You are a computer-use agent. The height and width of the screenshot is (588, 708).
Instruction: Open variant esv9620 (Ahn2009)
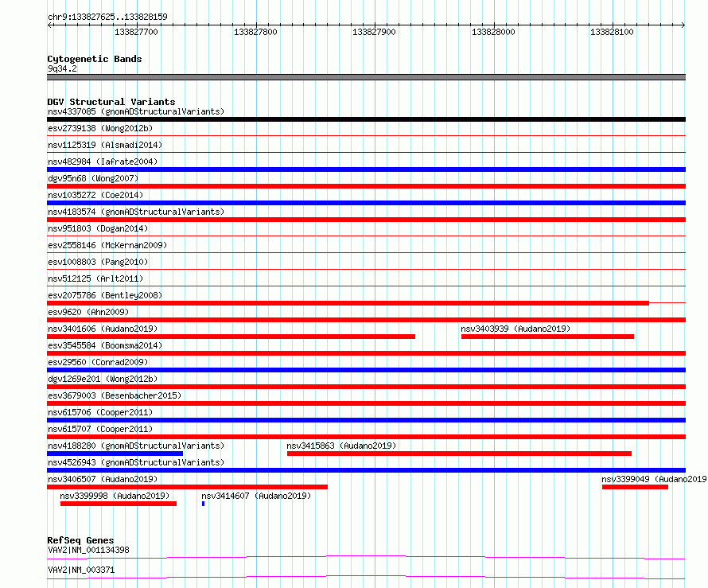(x=88, y=312)
